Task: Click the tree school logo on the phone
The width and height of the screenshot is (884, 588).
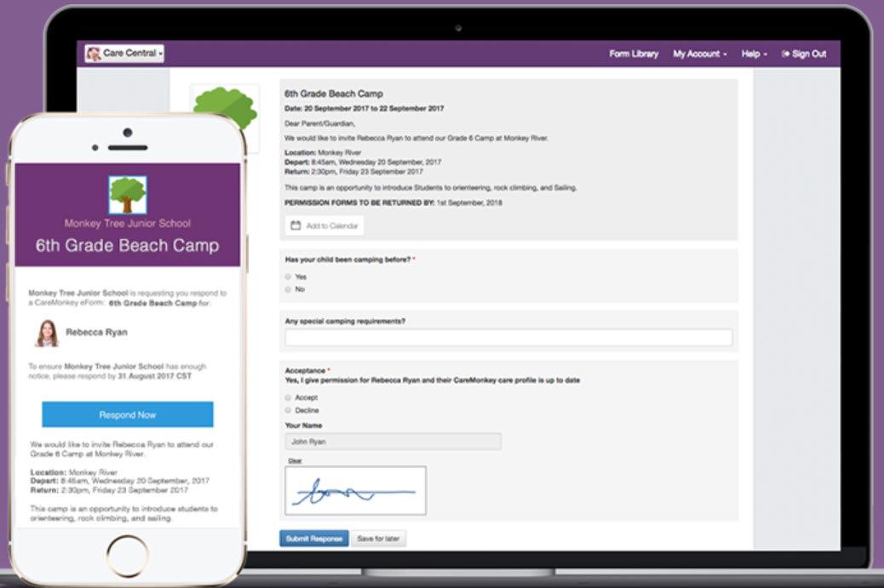Action: tap(128, 195)
